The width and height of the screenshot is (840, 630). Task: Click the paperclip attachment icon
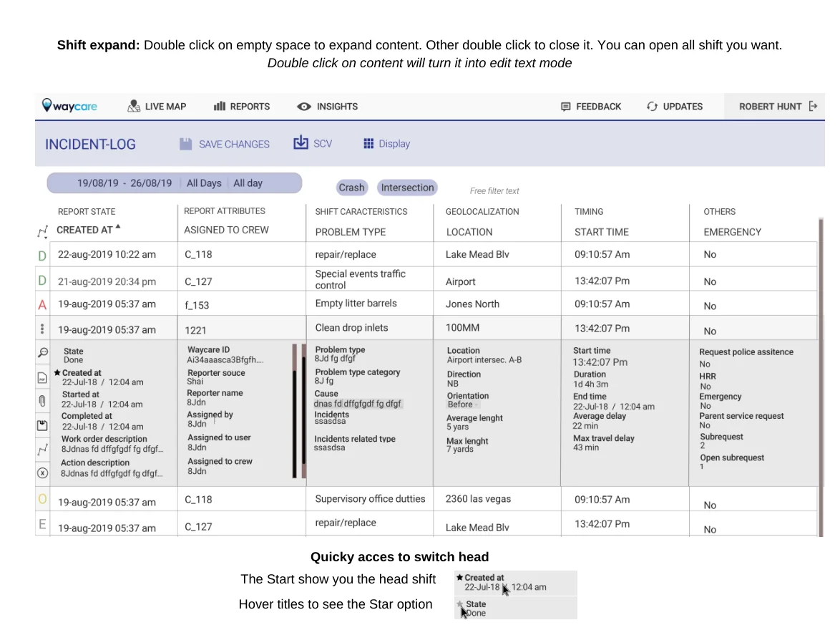pyautogui.click(x=42, y=400)
